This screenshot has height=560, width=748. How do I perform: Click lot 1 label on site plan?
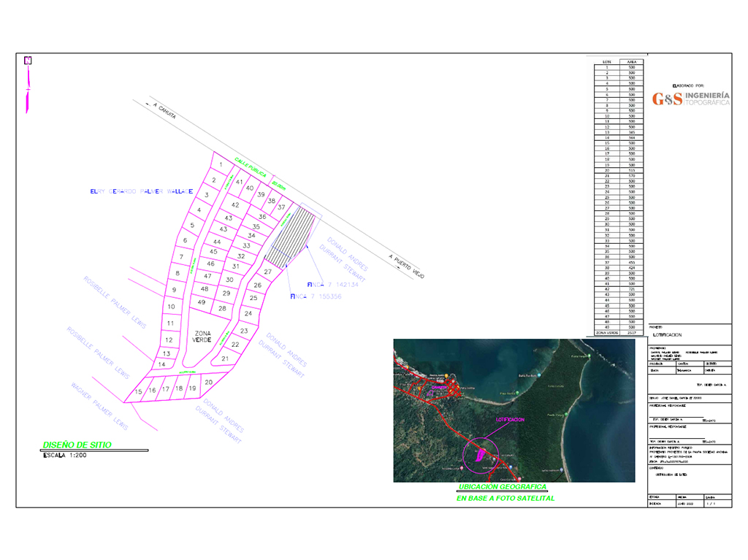coord(221,164)
